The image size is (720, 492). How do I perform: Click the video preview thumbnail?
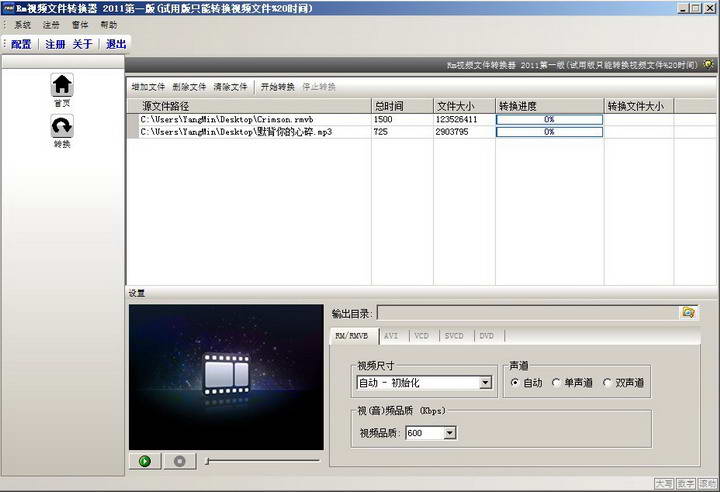[226, 377]
